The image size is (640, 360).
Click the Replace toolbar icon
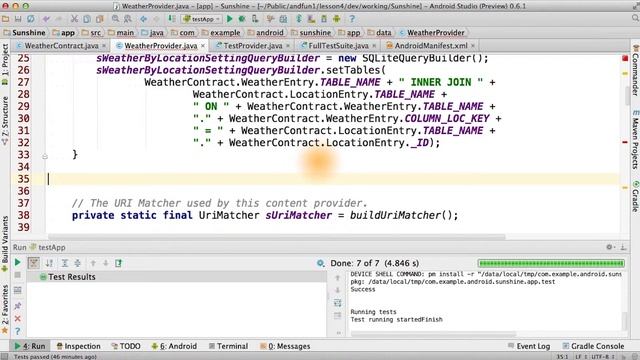click(128, 19)
